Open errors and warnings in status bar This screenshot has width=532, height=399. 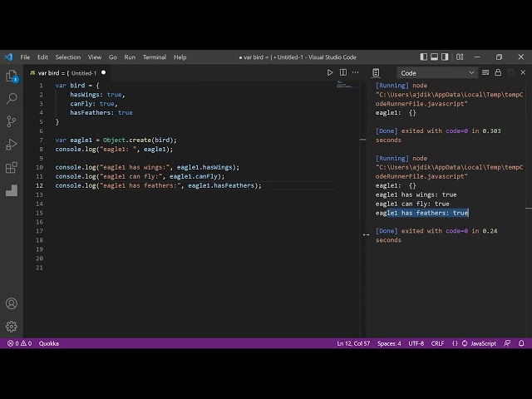click(19, 343)
